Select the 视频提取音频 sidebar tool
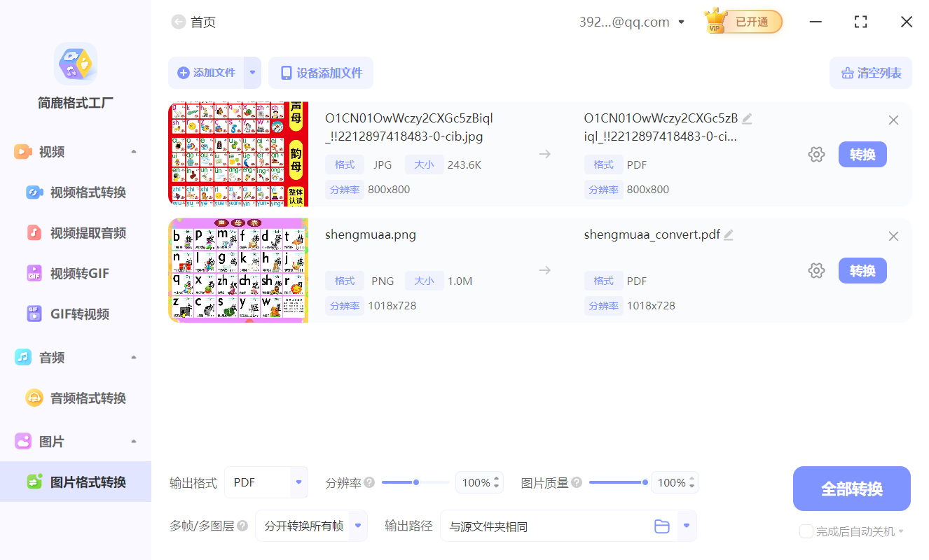This screenshot has height=560, width=929. coord(78,232)
